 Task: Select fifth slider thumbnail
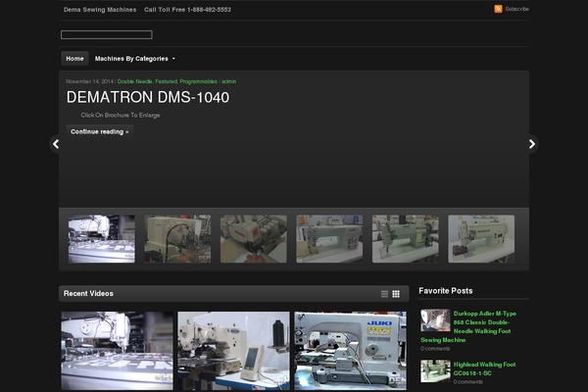click(406, 239)
